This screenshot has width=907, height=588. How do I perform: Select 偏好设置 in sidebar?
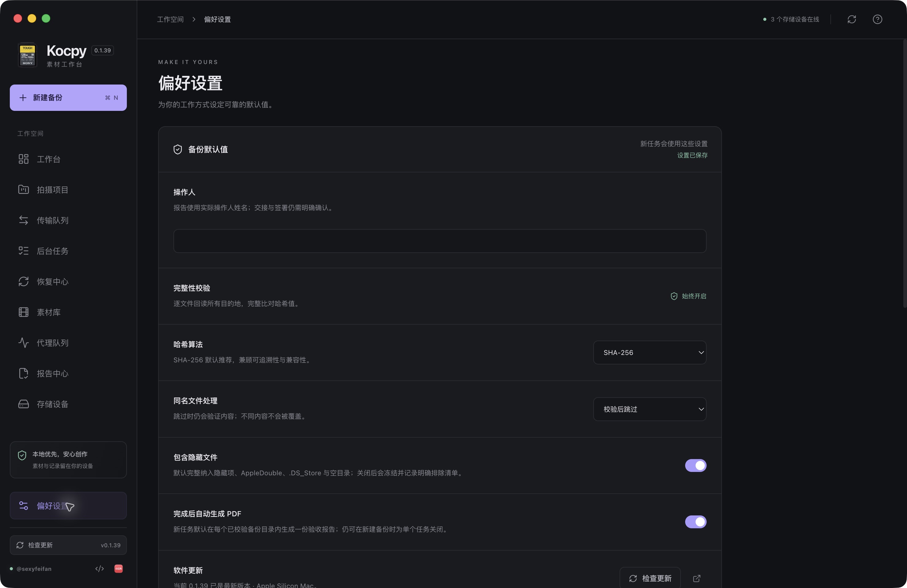68,506
